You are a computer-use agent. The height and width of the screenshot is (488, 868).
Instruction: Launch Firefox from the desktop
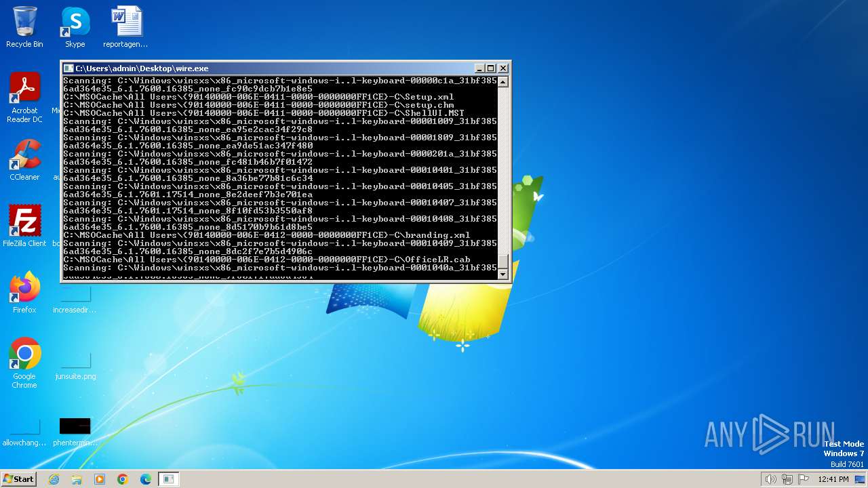pos(24,293)
